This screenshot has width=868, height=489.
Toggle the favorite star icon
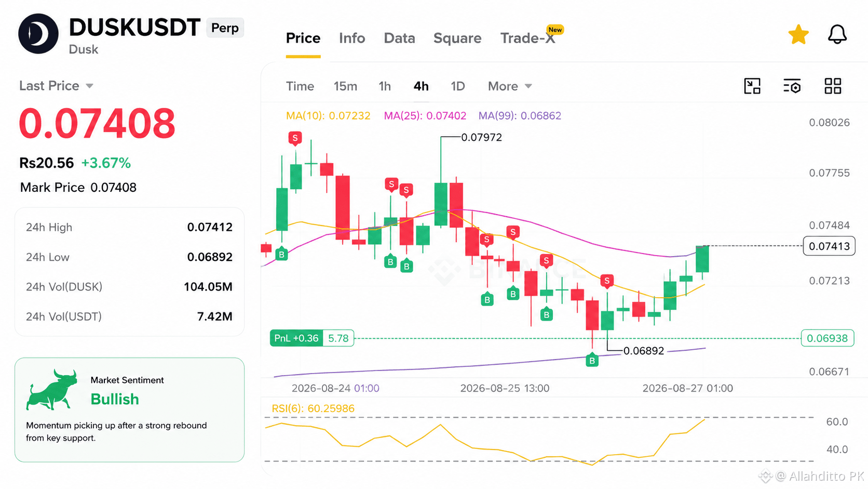coord(798,35)
